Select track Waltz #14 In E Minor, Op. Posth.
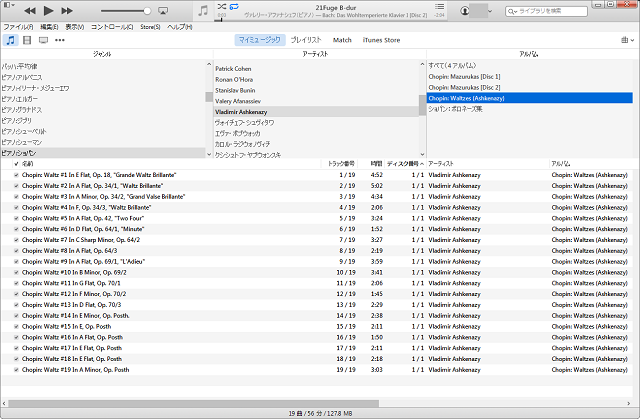Viewport: 640px width, 419px height. 76,316
